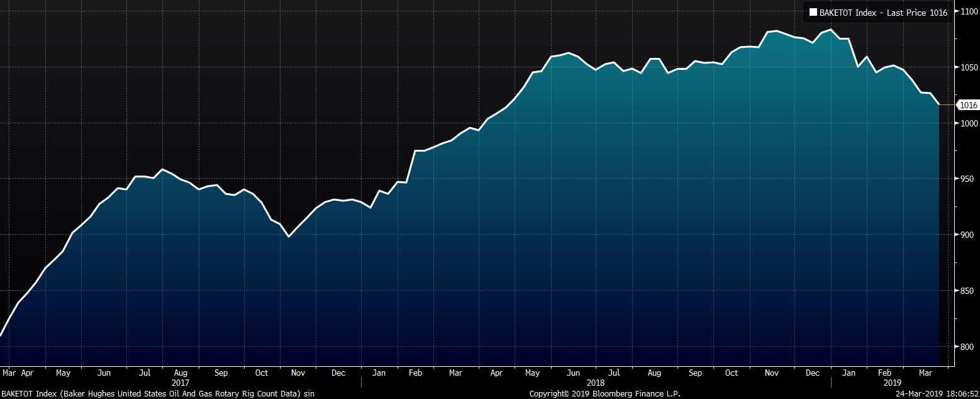Click the 2017 year label on time axis
Viewport: 980px width, 399px height.
pos(180,382)
